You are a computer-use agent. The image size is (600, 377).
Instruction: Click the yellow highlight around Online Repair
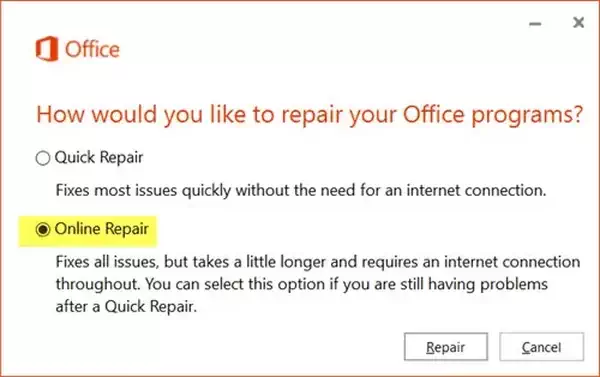tap(88, 231)
